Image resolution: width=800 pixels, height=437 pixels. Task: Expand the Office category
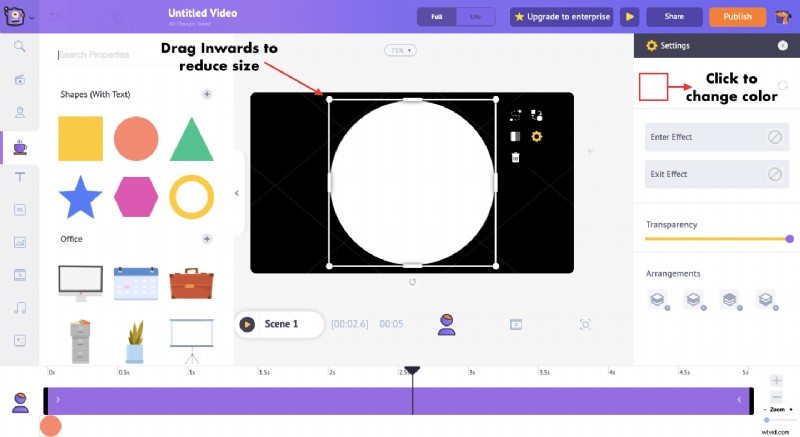coord(207,239)
